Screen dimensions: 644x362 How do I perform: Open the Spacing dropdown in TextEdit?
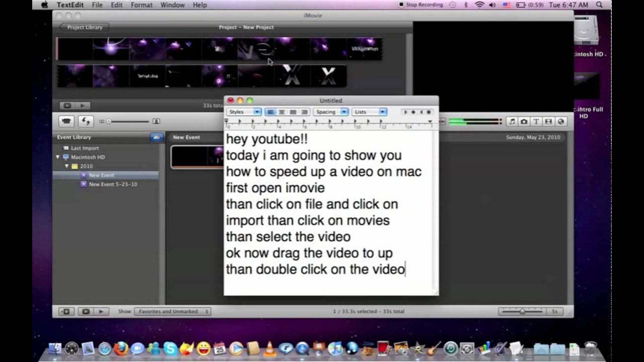tap(331, 112)
